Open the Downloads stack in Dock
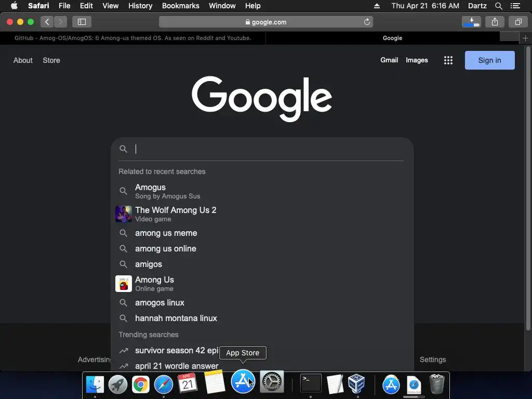This screenshot has width=532, height=399. point(391,385)
